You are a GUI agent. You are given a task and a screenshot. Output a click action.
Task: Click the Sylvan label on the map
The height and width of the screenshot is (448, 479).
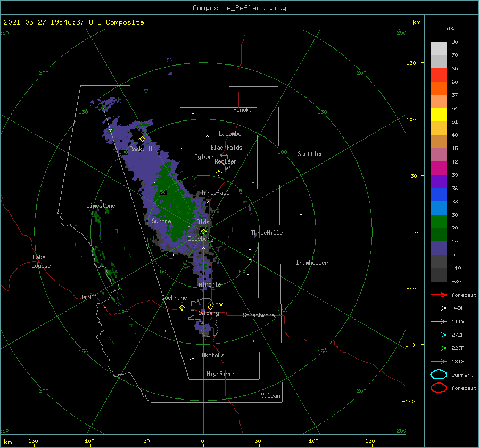click(x=204, y=157)
